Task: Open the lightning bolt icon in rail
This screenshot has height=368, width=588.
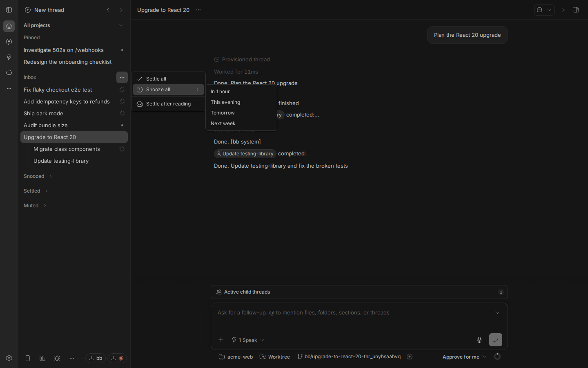Action: [x=9, y=57]
